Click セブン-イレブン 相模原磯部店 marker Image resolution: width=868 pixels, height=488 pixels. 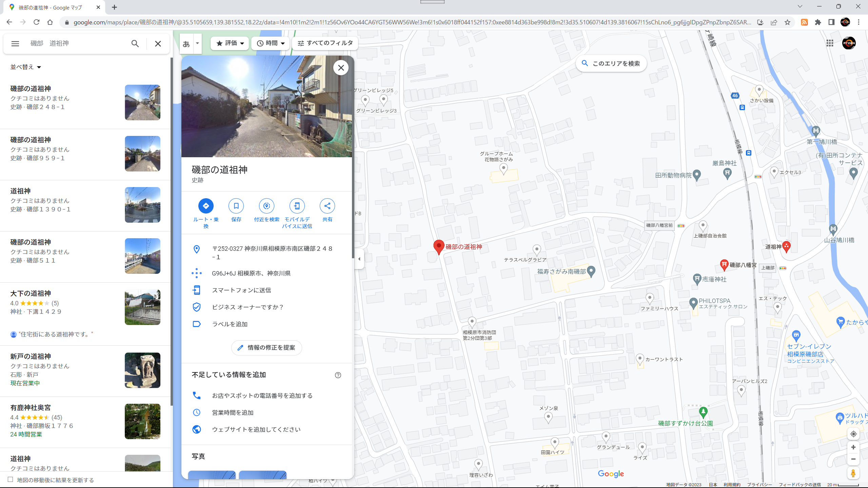pos(796,336)
